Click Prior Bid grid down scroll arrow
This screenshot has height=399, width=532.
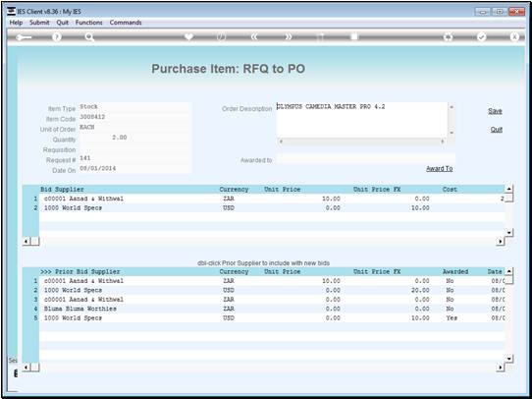pos(509,359)
